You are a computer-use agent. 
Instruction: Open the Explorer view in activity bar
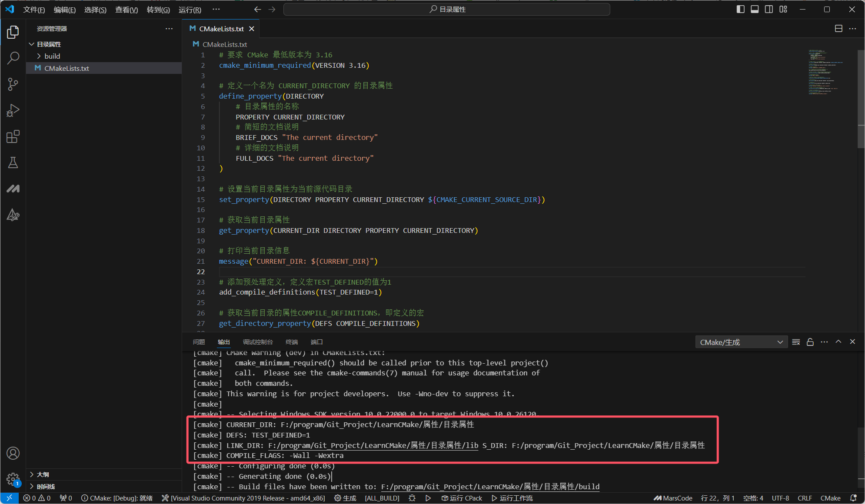pyautogui.click(x=13, y=32)
